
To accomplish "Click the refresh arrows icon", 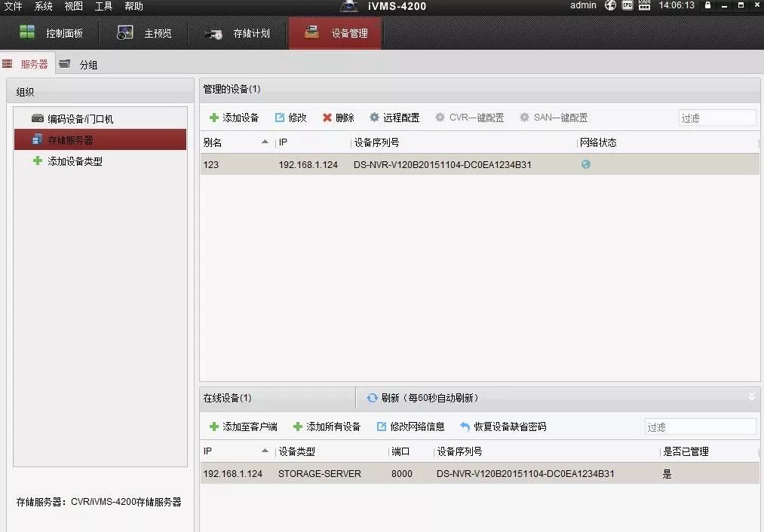I will click(x=373, y=398).
